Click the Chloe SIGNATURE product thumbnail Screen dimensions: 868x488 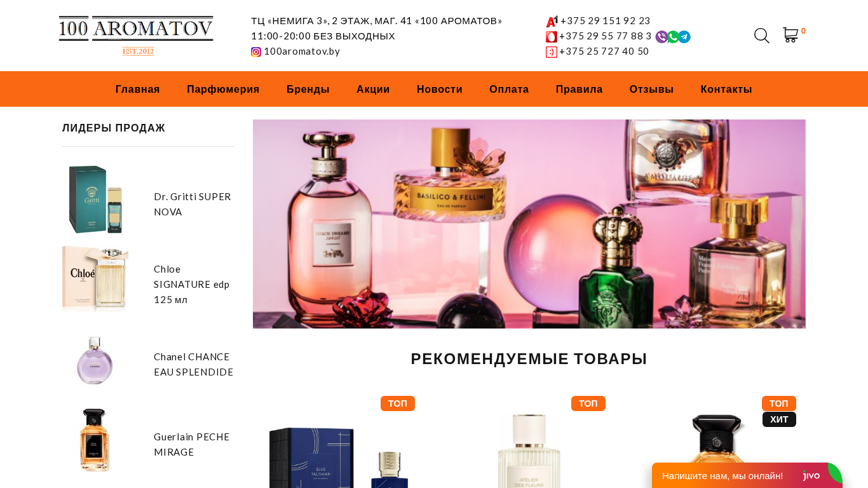coord(95,279)
